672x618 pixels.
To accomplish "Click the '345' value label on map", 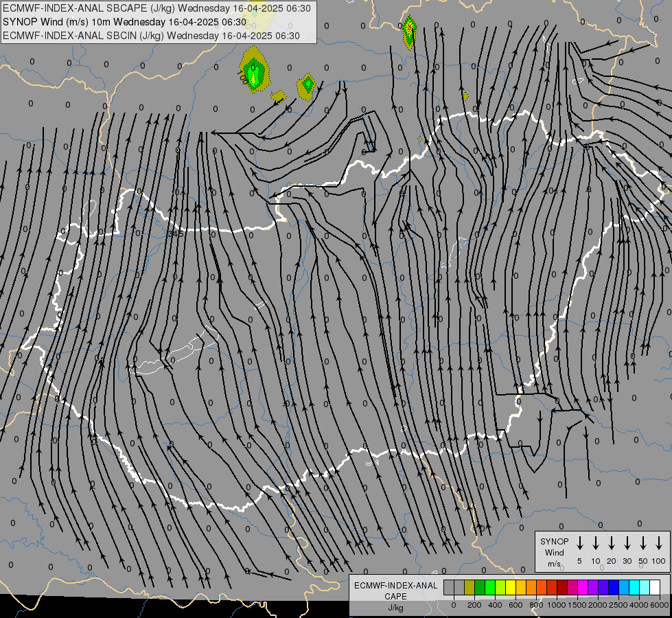I will point(176,233).
